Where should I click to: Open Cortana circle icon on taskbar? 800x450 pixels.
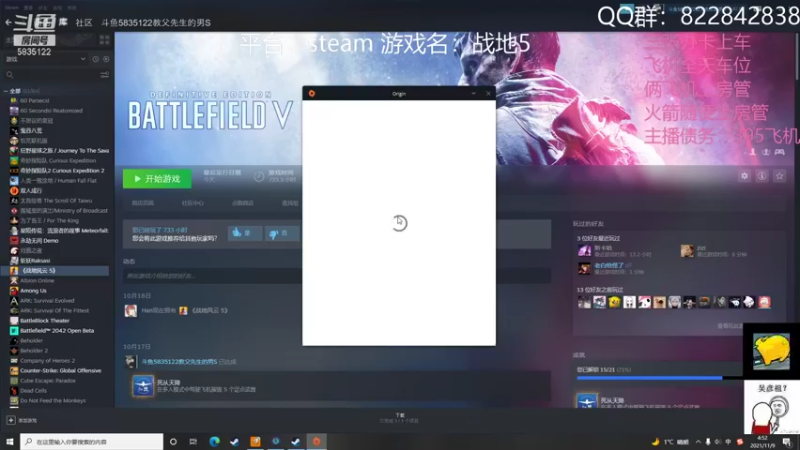(173, 441)
